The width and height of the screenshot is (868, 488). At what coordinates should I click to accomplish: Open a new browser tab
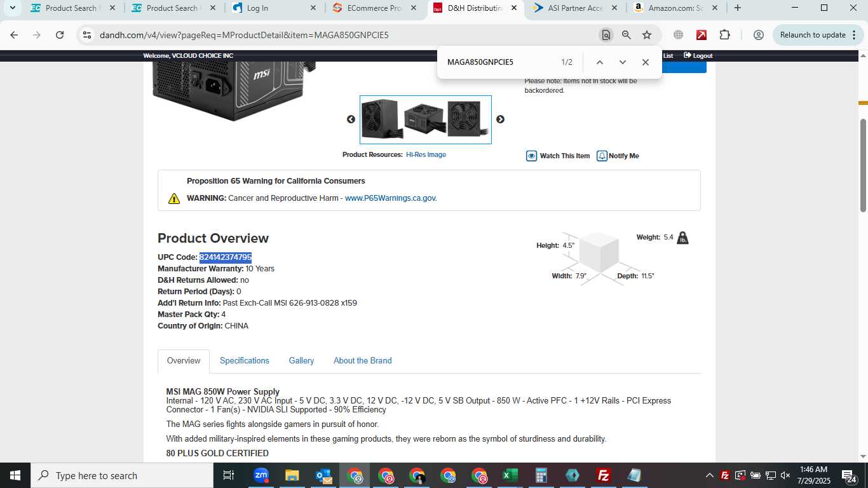737,8
